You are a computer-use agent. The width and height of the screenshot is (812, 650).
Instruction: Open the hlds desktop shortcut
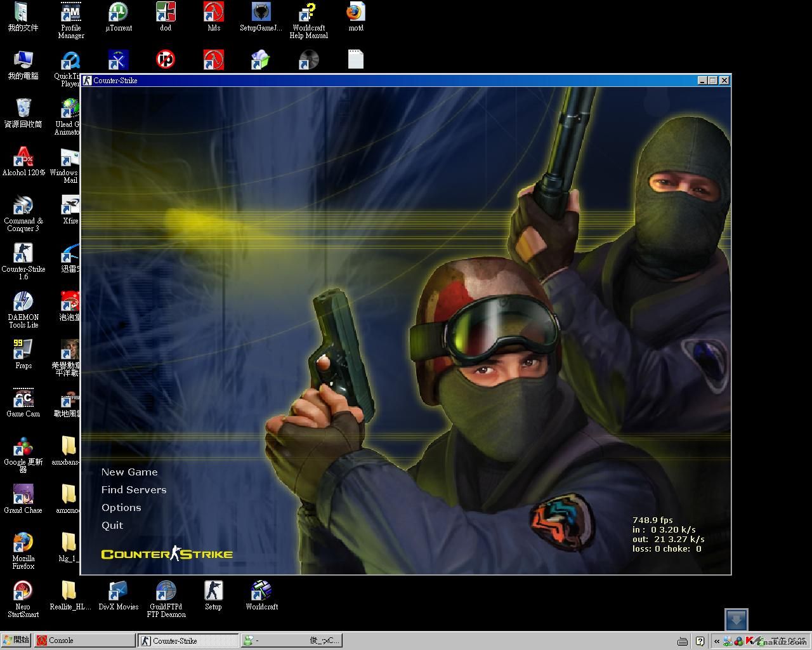[x=214, y=13]
